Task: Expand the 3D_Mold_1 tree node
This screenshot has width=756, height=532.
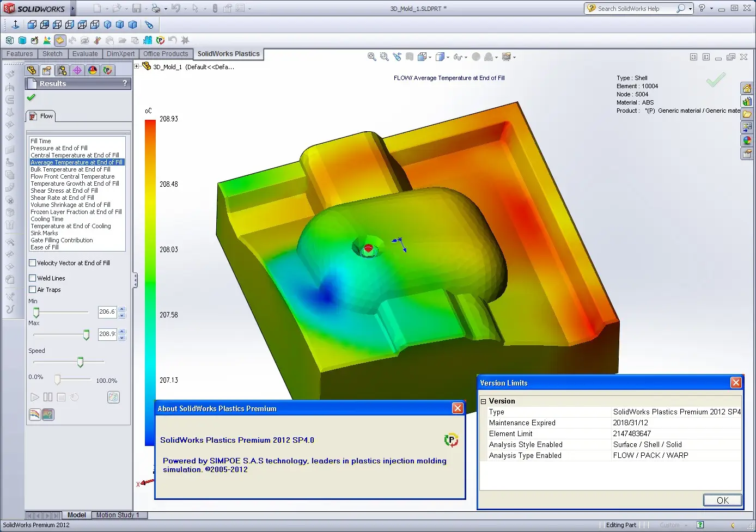Action: 137,66
